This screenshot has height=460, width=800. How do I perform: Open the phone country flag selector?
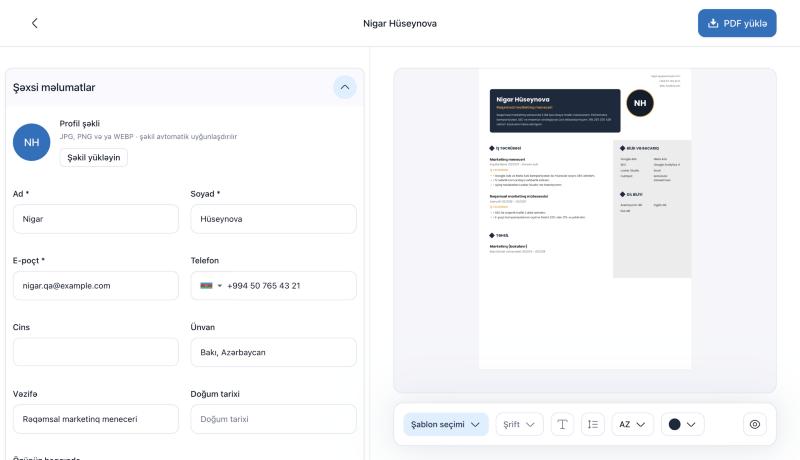point(211,286)
